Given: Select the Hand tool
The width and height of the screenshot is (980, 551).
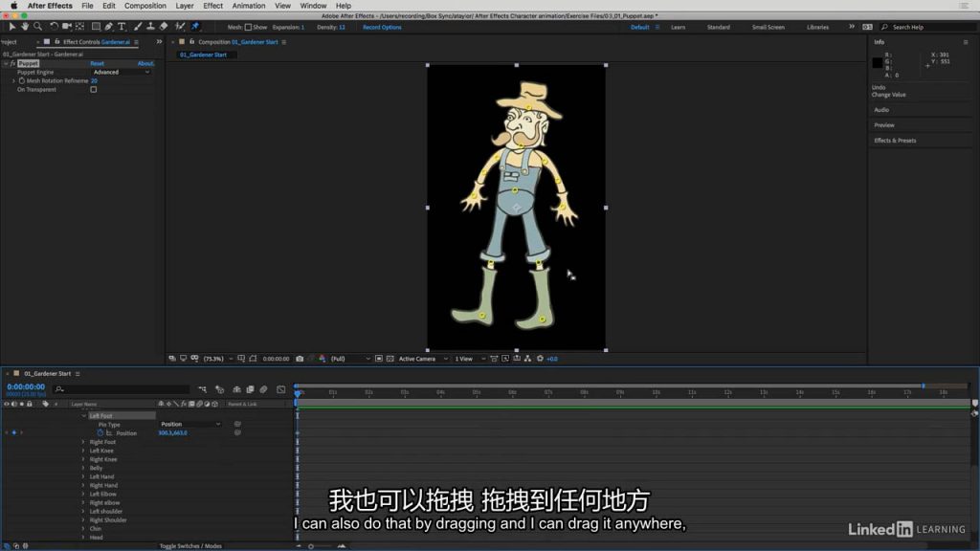Looking at the screenshot, I should (x=25, y=26).
